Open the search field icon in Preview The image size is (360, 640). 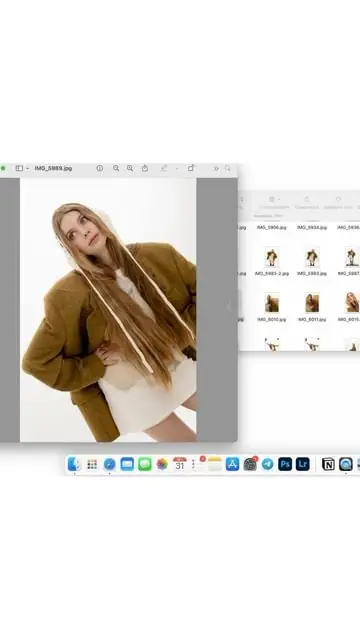(x=228, y=168)
